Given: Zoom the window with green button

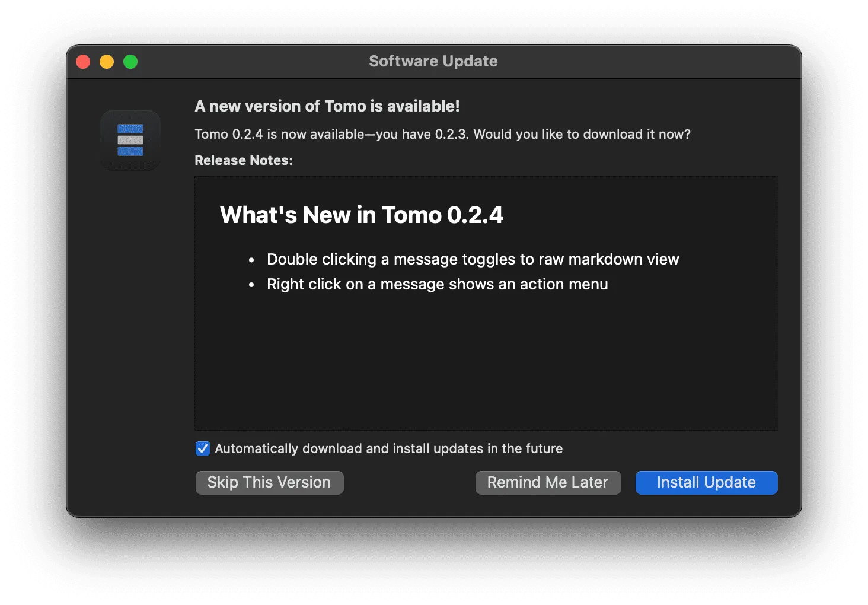Looking at the screenshot, I should [x=130, y=62].
